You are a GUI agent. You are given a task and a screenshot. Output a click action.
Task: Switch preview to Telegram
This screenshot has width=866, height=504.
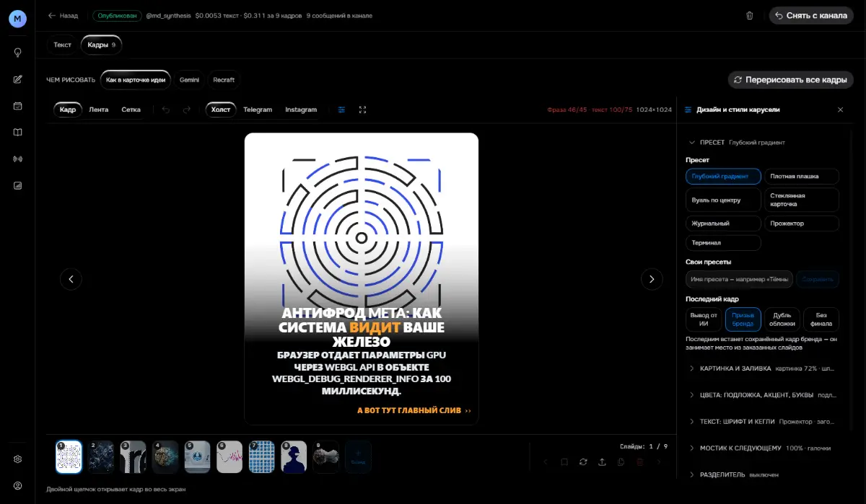click(x=258, y=110)
